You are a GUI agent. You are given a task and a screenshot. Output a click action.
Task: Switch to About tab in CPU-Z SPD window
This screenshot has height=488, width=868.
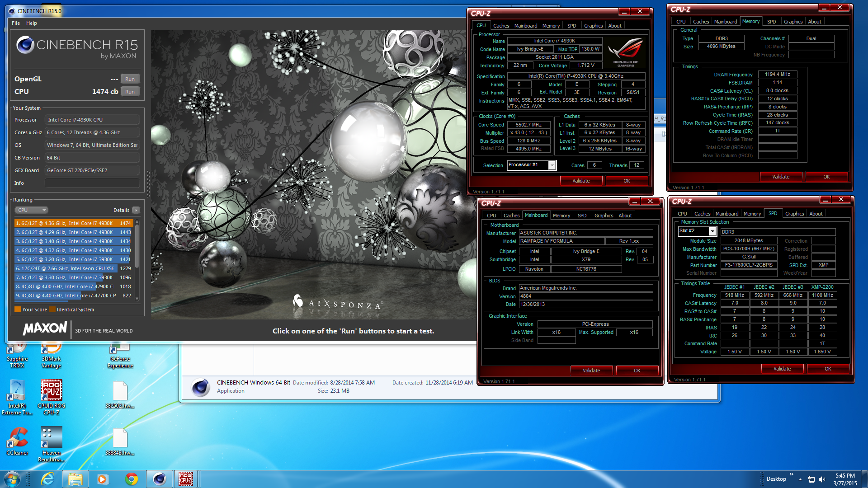816,214
